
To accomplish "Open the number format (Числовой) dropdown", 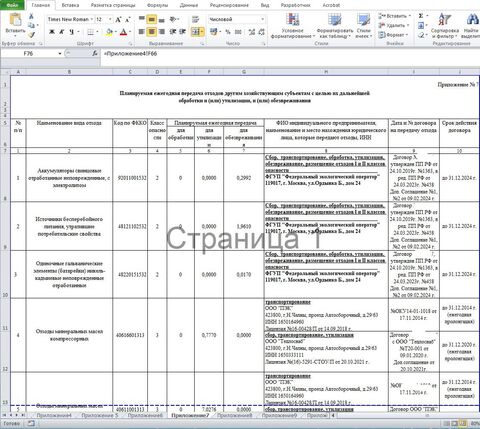I will [x=263, y=19].
